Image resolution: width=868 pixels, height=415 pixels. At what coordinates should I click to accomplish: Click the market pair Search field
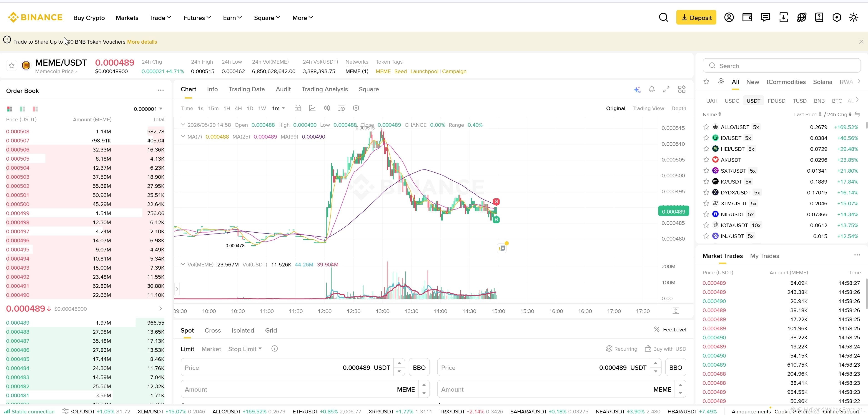(781, 66)
